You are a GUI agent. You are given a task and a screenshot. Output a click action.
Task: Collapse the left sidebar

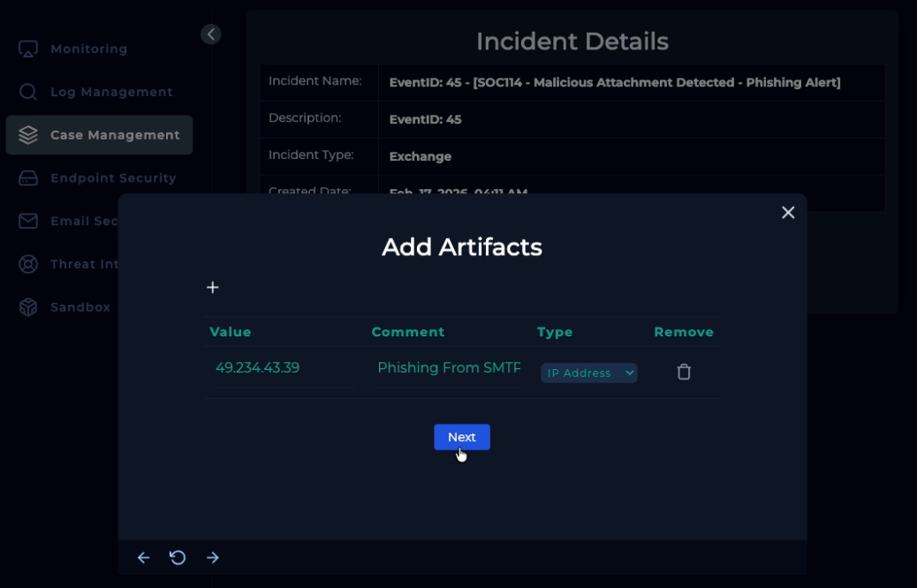point(210,34)
